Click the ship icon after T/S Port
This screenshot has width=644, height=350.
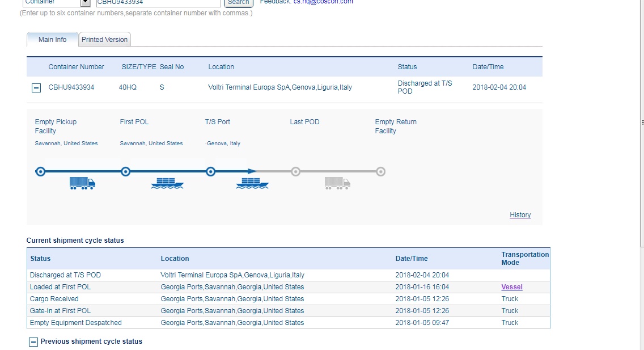[x=252, y=183]
